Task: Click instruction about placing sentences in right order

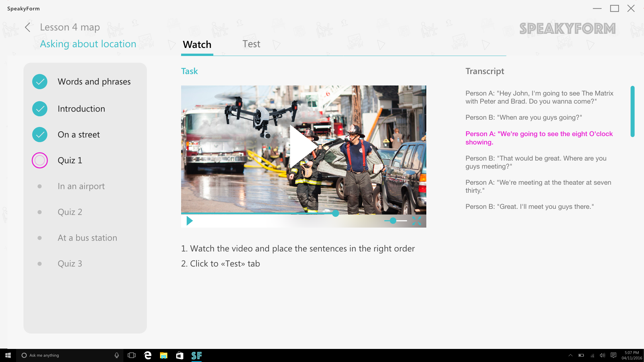Action: coord(298,248)
